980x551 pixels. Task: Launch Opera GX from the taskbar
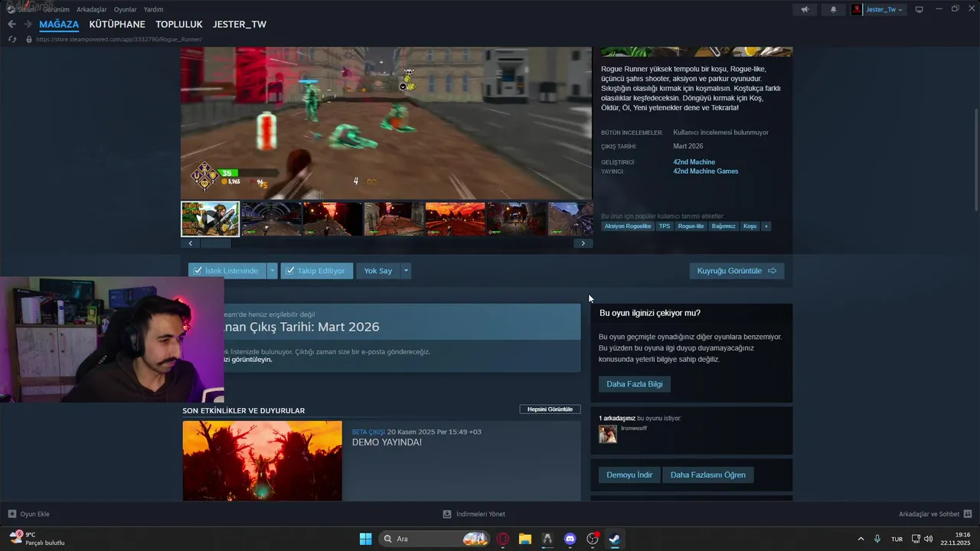(x=503, y=539)
